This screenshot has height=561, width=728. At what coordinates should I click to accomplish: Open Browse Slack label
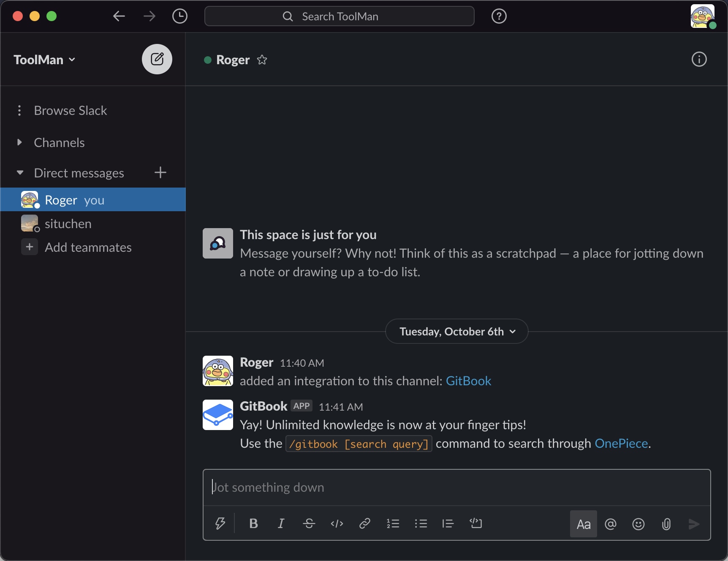[x=71, y=110]
